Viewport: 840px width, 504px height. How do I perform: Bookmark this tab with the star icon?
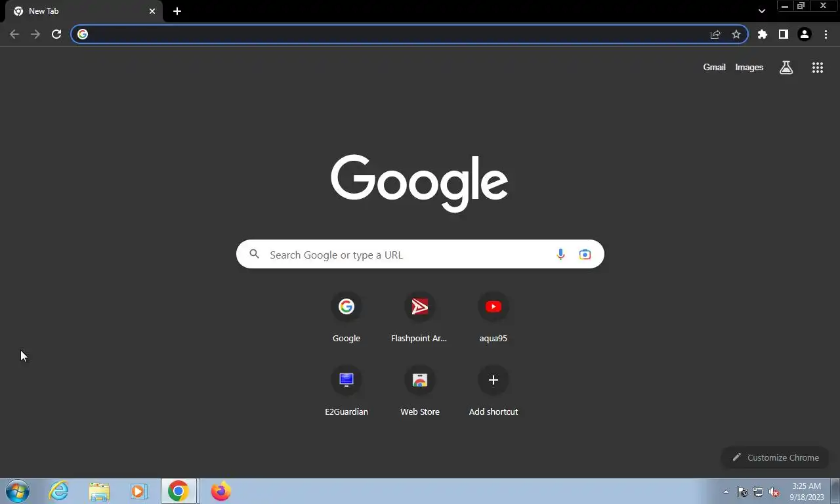[x=736, y=34]
